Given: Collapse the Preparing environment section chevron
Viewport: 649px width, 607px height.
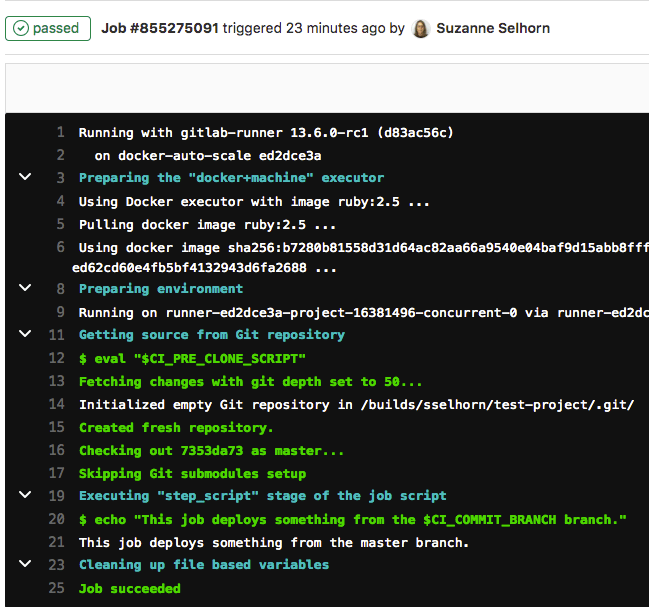Looking at the screenshot, I should tap(24, 288).
